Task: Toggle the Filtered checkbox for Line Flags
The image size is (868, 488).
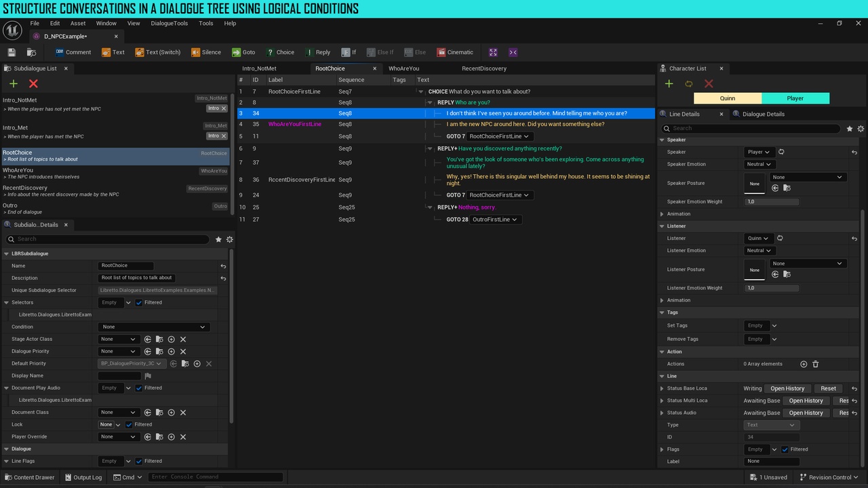Action: tap(139, 461)
